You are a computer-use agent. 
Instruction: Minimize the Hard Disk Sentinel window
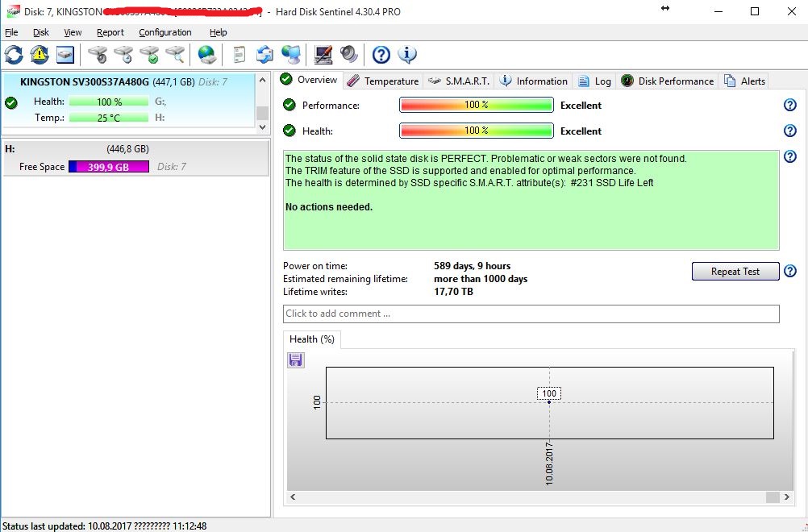point(717,11)
